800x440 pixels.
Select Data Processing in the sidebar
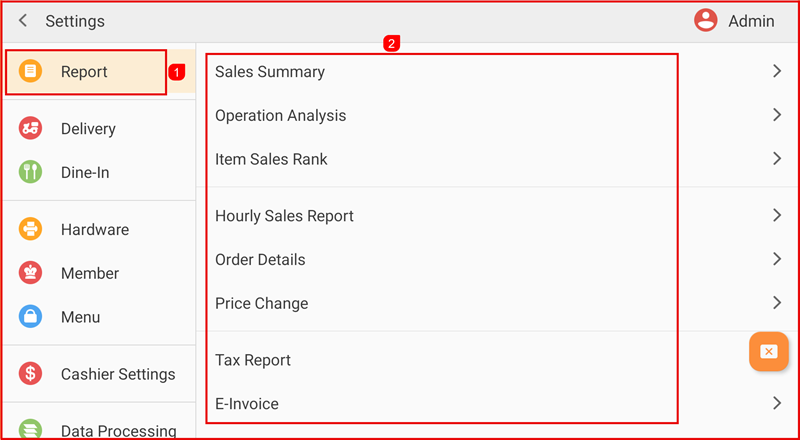tap(117, 430)
